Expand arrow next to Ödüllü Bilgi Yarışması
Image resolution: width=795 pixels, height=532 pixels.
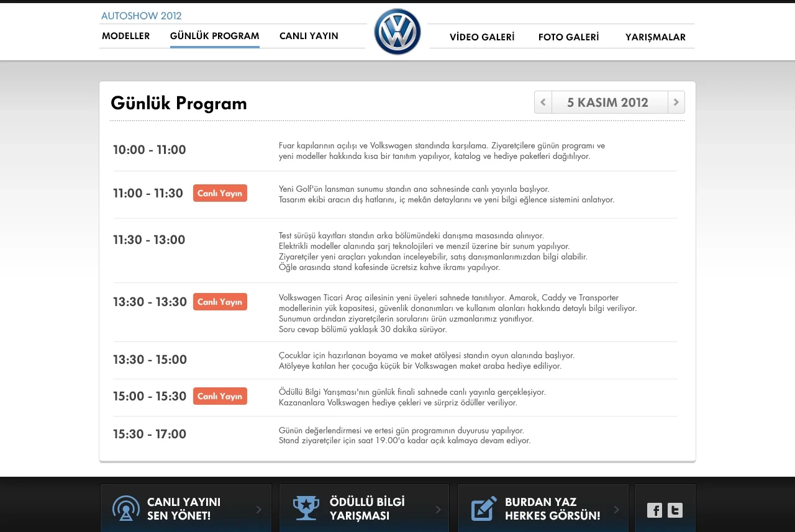(x=438, y=510)
